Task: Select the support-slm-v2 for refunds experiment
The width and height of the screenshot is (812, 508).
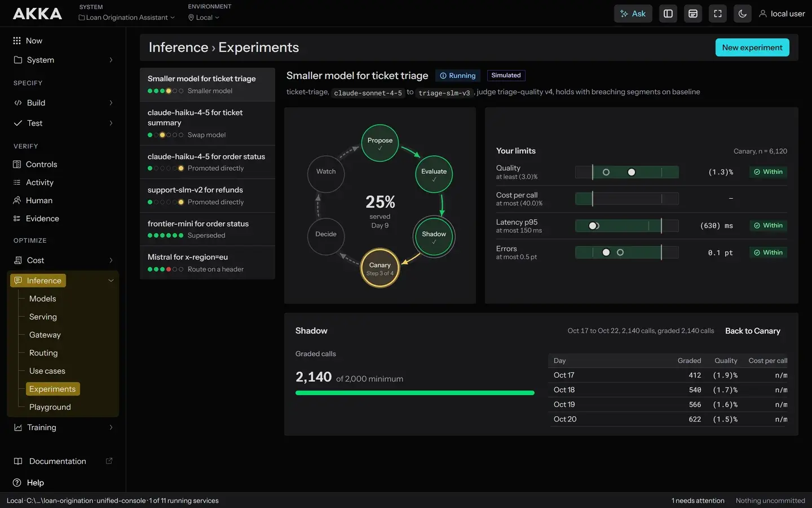Action: pos(208,195)
